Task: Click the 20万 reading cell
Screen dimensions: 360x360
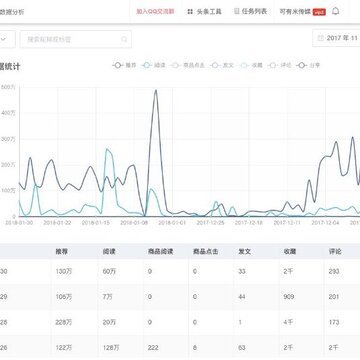Action: 109,322
